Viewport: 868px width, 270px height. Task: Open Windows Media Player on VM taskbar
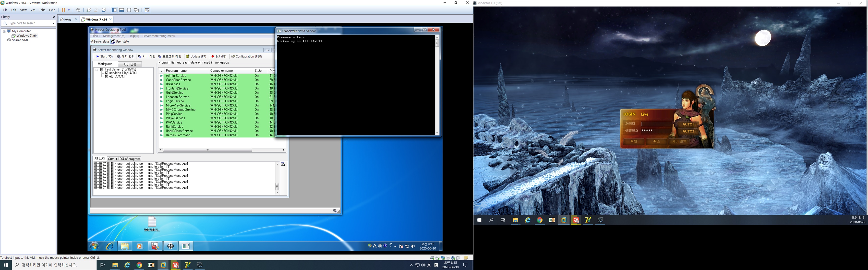click(139, 246)
